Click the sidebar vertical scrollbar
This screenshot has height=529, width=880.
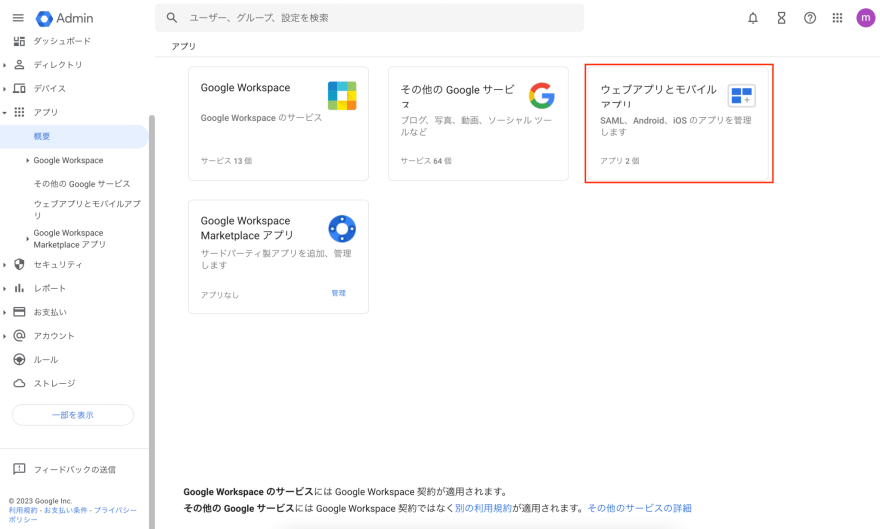tap(152, 321)
